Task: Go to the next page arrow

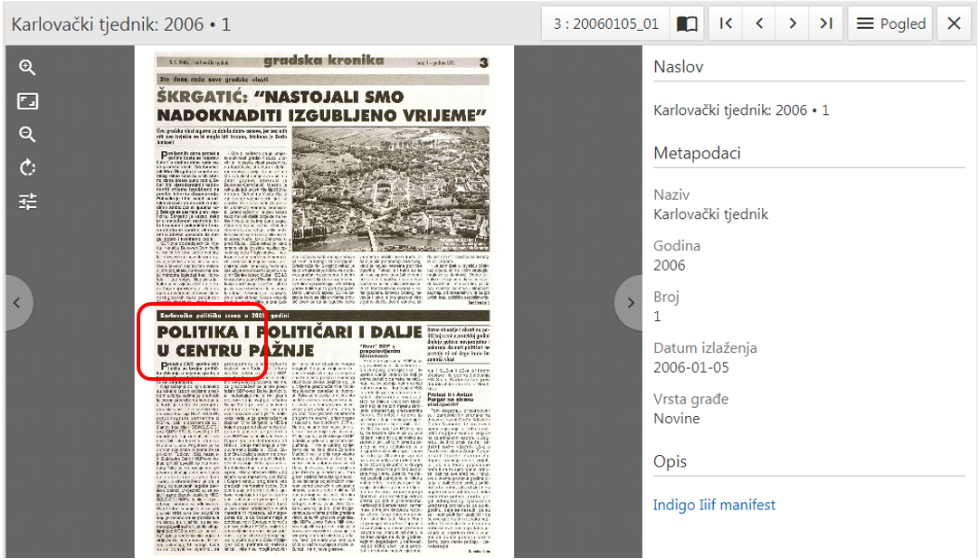Action: (x=792, y=23)
